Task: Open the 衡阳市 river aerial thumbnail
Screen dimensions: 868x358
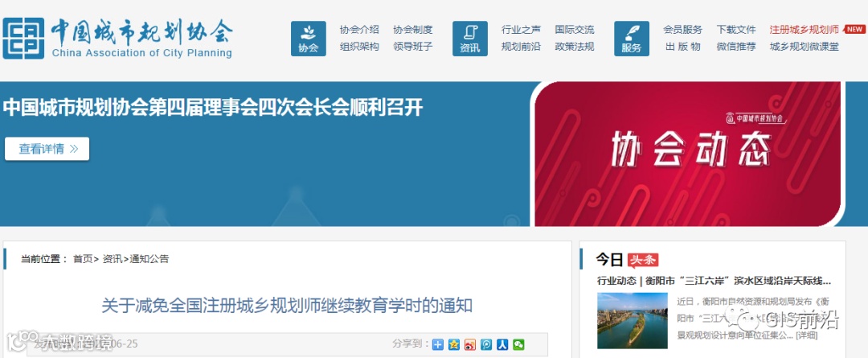Action: coord(633,320)
